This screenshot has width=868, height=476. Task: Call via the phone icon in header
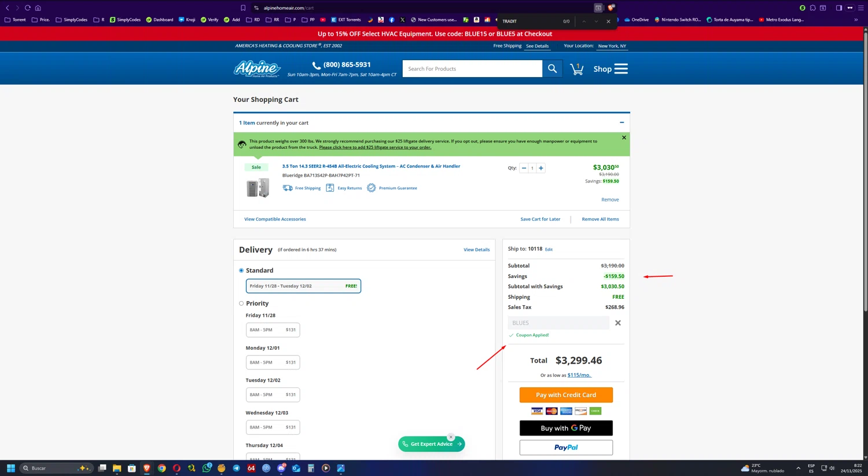[x=316, y=65]
